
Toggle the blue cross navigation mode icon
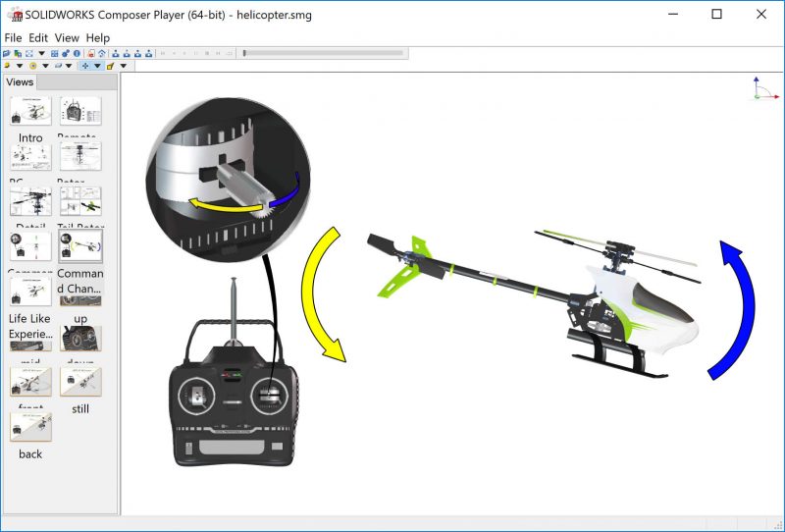85,66
